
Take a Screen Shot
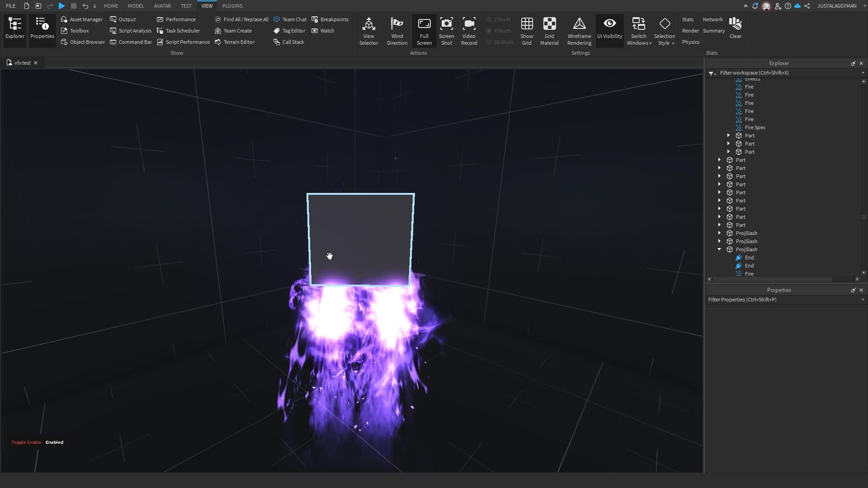pyautogui.click(x=446, y=30)
